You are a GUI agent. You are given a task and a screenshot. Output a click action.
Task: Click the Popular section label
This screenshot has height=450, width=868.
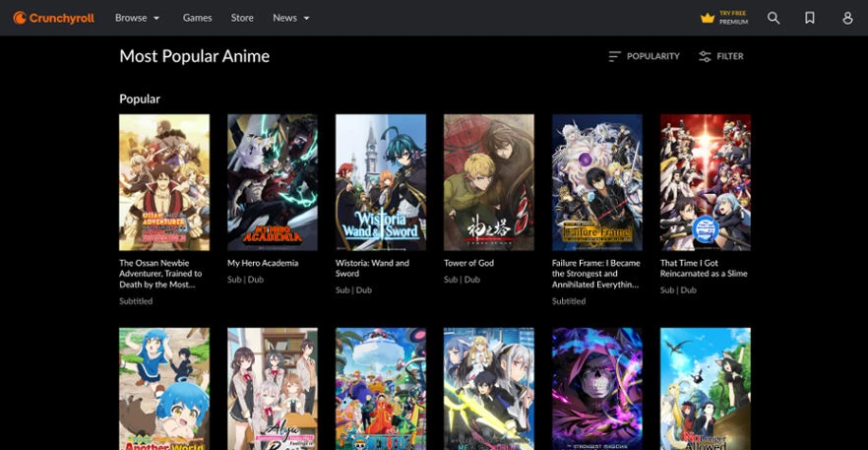point(140,99)
